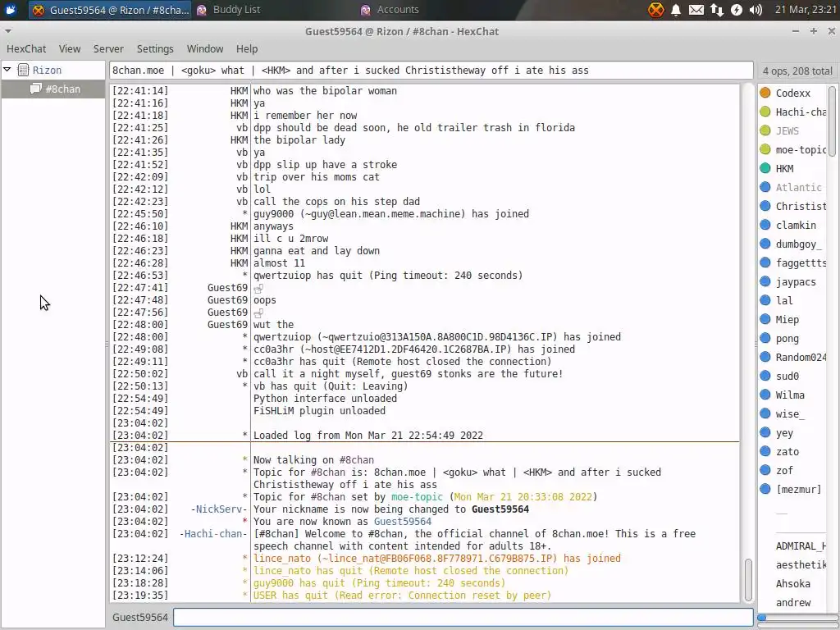Open the Help menu
Viewport: 840px width, 630px height.
[247, 48]
